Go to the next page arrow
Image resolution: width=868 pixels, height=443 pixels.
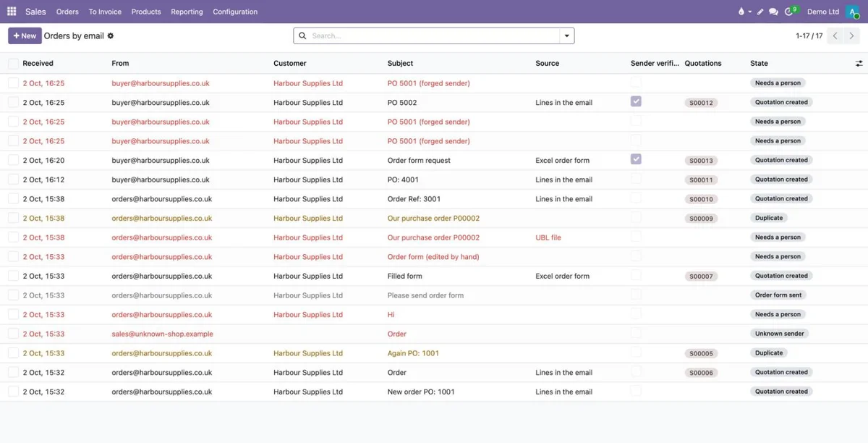coord(851,35)
